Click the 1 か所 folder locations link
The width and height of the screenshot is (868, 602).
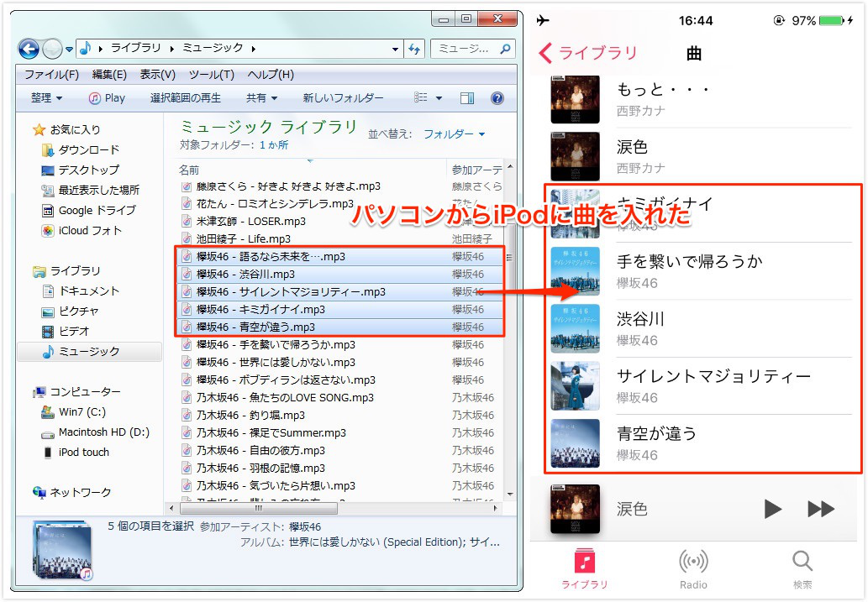coord(273,145)
